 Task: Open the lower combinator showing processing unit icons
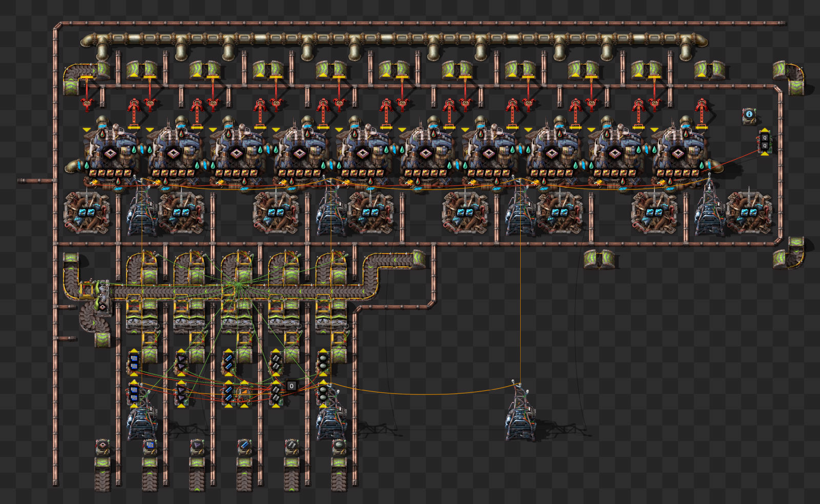(134, 394)
